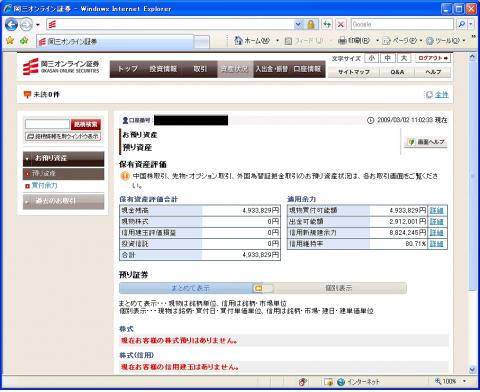Open the 入出金・振替 navigation menu
This screenshot has height=392, width=480.
tap(272, 69)
